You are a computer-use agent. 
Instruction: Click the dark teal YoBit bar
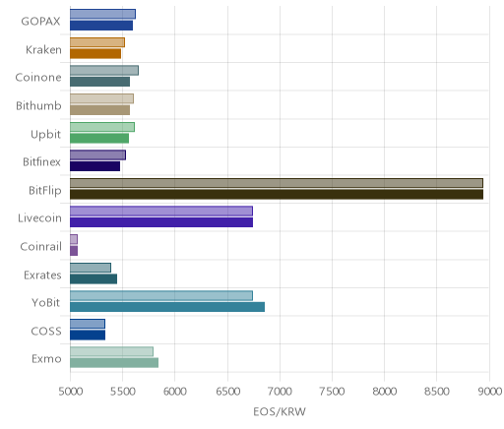point(167,307)
